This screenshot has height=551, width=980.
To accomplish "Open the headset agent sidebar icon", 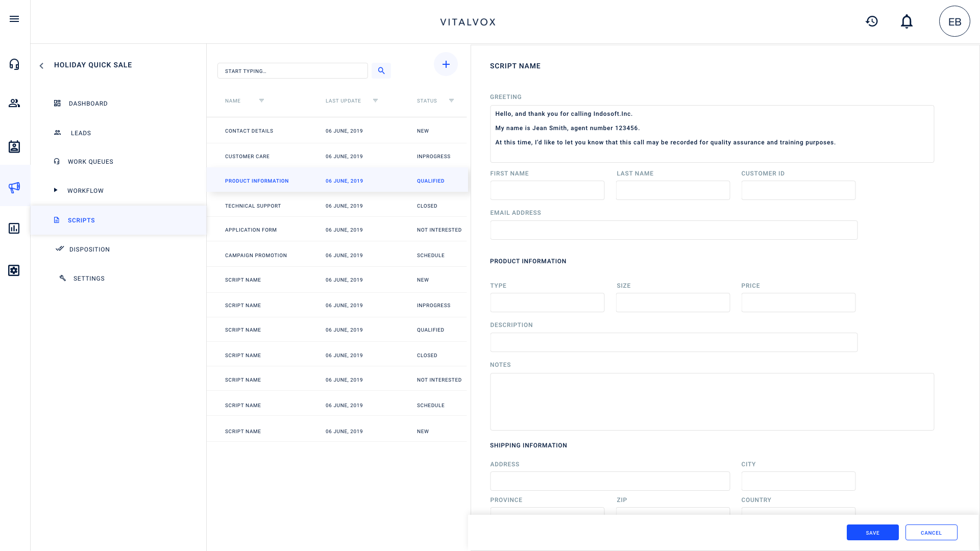I will click(x=14, y=64).
